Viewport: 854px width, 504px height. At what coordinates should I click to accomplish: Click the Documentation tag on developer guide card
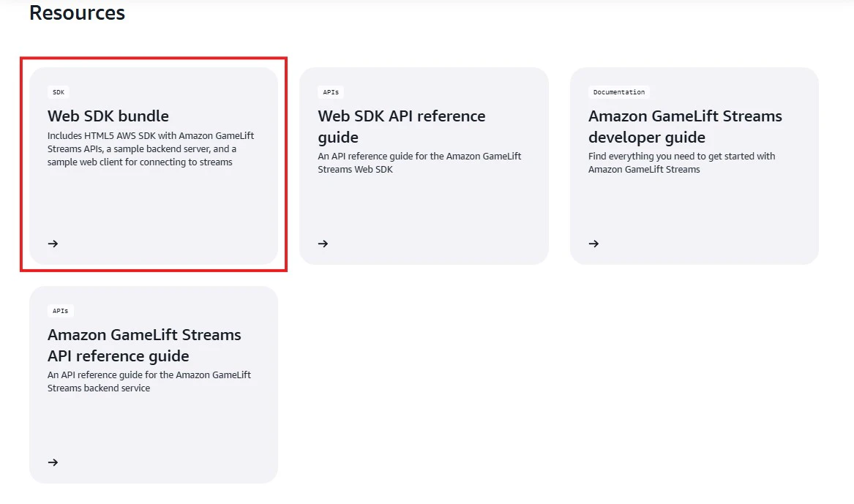tap(618, 92)
